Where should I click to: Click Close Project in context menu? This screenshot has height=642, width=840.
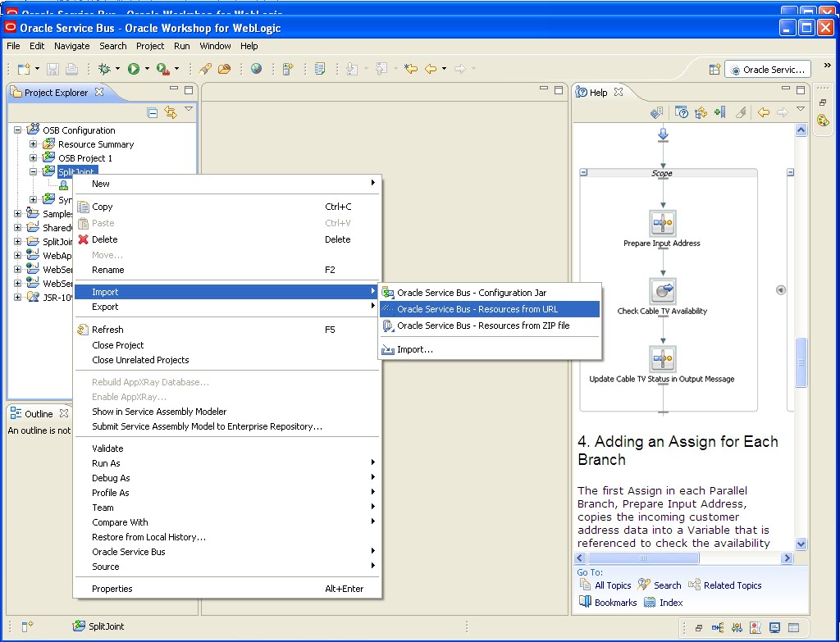click(227, 345)
